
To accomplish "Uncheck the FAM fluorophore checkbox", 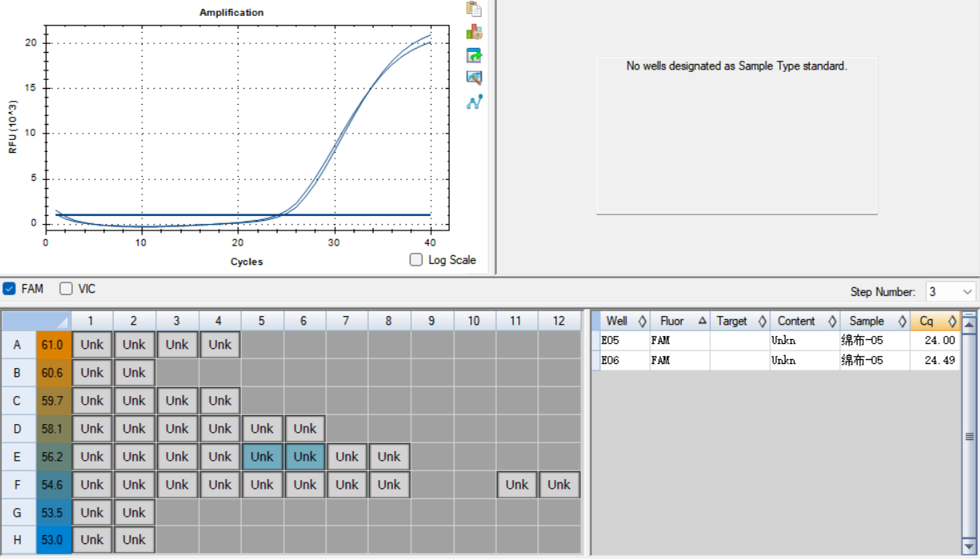I will click(x=9, y=288).
